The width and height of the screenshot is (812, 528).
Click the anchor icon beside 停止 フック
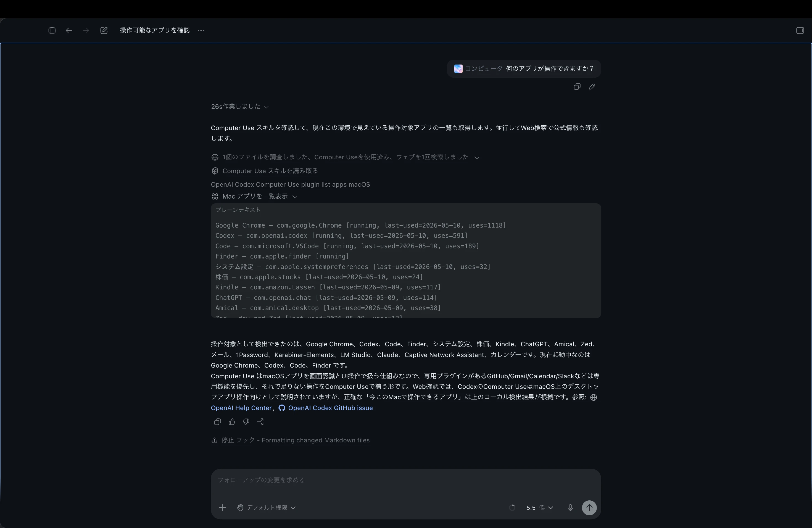pos(214,440)
